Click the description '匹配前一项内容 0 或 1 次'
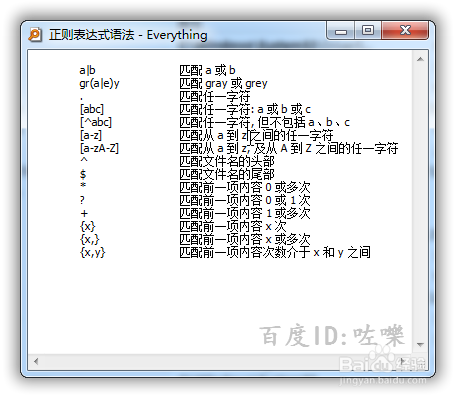The width and height of the screenshot is (456, 398). [245, 200]
